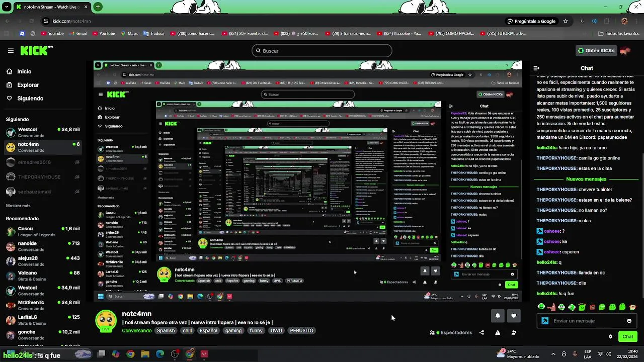Image resolution: width=644 pixels, height=362 pixels.
Task: Open Chrome profile avatar
Action: (x=624, y=21)
